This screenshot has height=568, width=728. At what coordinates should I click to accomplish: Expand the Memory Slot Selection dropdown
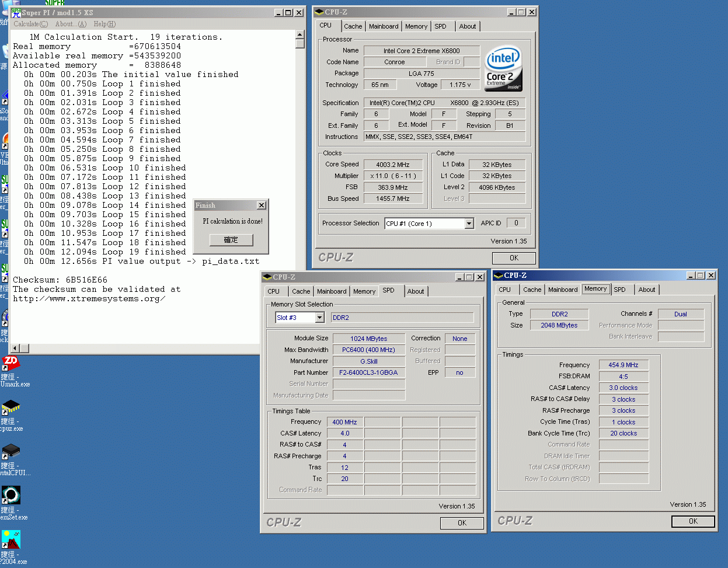point(319,318)
